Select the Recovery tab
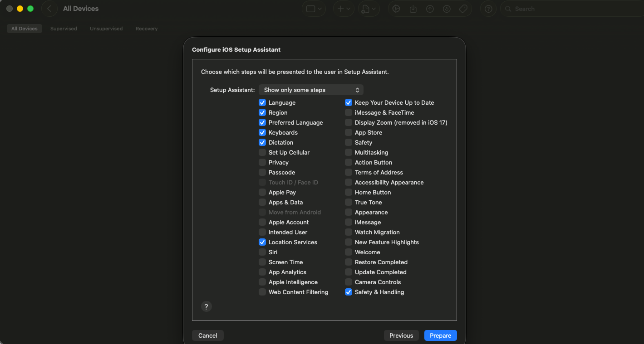This screenshot has height=344, width=644. click(x=147, y=29)
